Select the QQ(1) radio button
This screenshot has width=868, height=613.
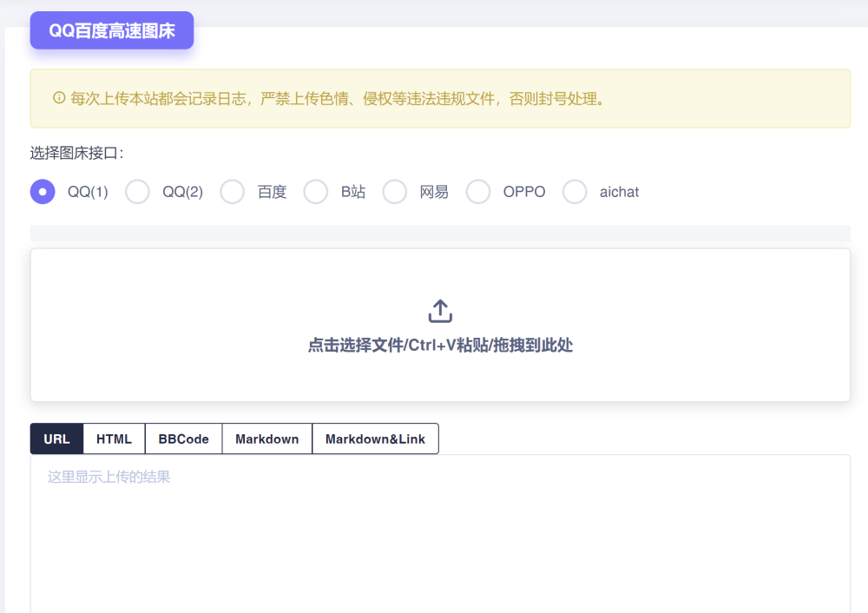[43, 192]
